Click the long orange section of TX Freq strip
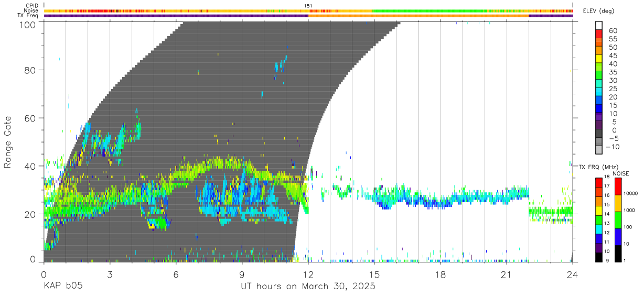Screen dimensions: 644x297 pos(418,16)
